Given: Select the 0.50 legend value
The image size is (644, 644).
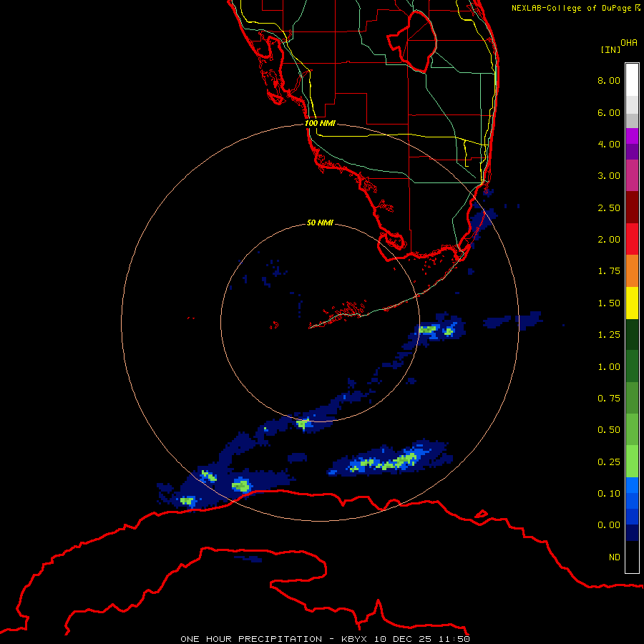Looking at the screenshot, I should click(x=609, y=430).
